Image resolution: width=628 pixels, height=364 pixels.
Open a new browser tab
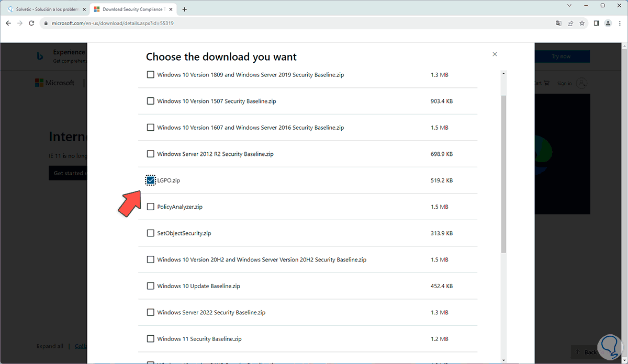click(184, 9)
